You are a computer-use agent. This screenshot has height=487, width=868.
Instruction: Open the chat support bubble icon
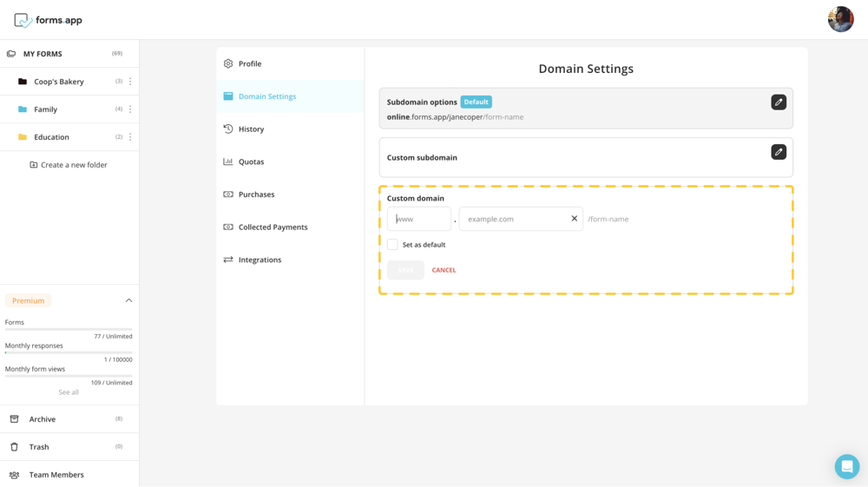[x=846, y=466]
